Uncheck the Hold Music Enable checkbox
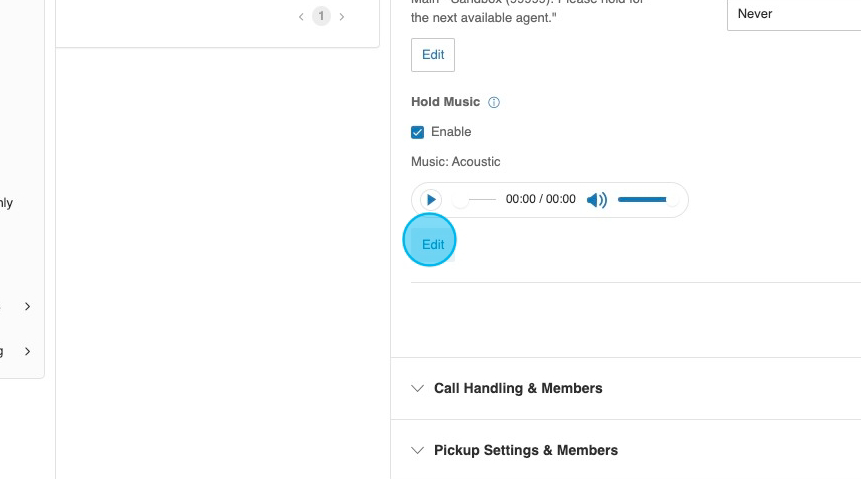 (418, 132)
